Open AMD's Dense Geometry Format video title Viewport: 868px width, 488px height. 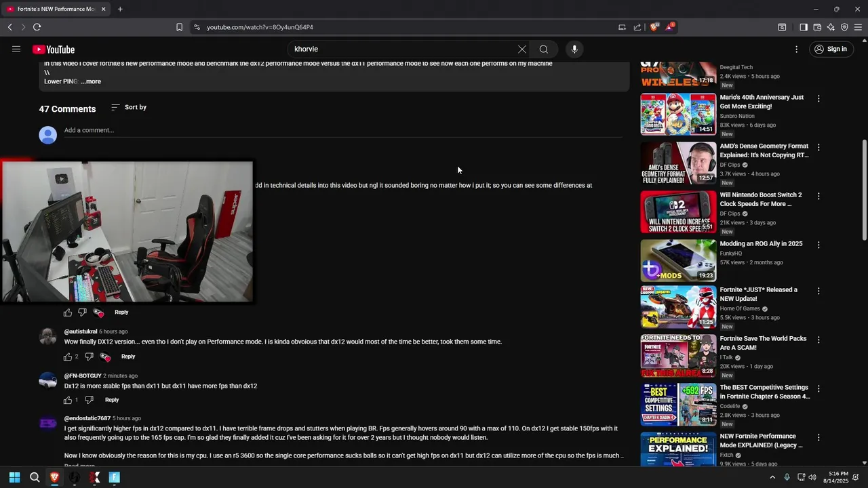pos(764,150)
